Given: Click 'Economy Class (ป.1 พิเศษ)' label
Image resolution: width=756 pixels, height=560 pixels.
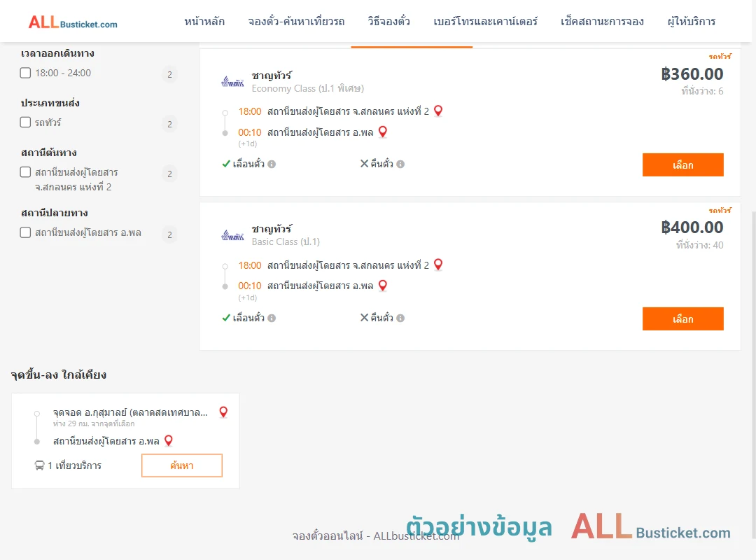Looking at the screenshot, I should (307, 89).
